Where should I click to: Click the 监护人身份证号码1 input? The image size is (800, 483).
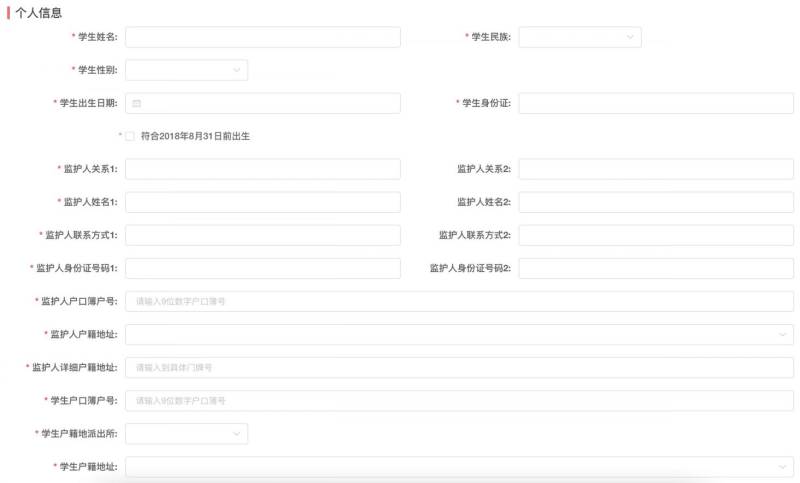(x=262, y=268)
